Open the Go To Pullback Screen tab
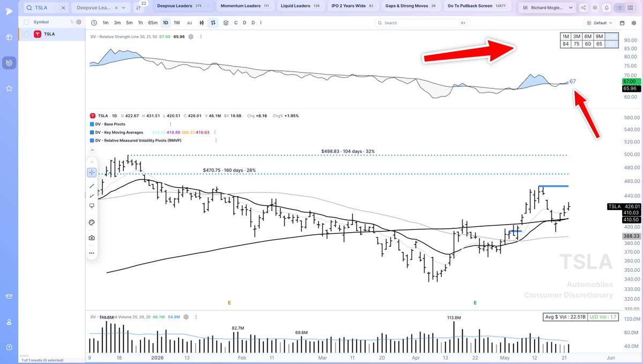The image size is (643, 364). click(477, 6)
